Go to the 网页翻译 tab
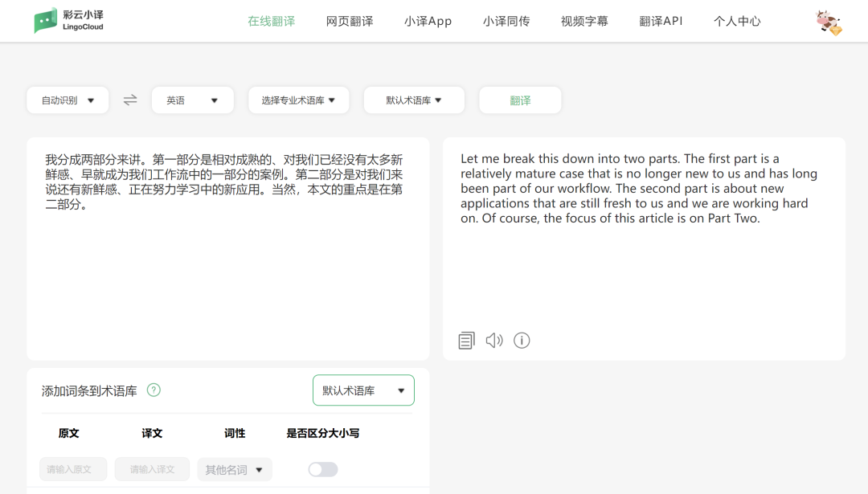868x494 pixels. (x=350, y=21)
